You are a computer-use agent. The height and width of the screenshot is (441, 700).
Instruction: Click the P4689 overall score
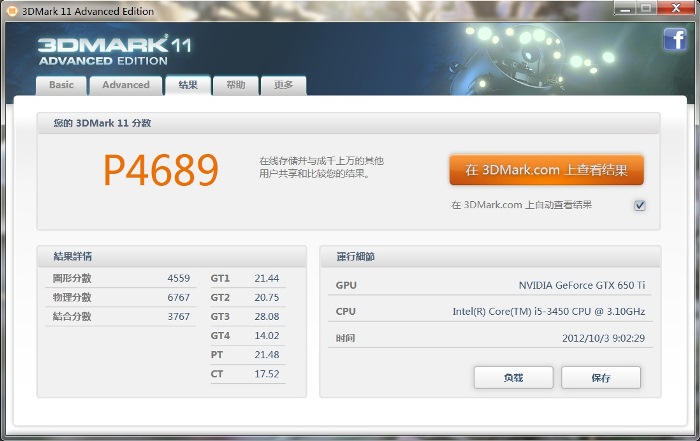pyautogui.click(x=161, y=170)
